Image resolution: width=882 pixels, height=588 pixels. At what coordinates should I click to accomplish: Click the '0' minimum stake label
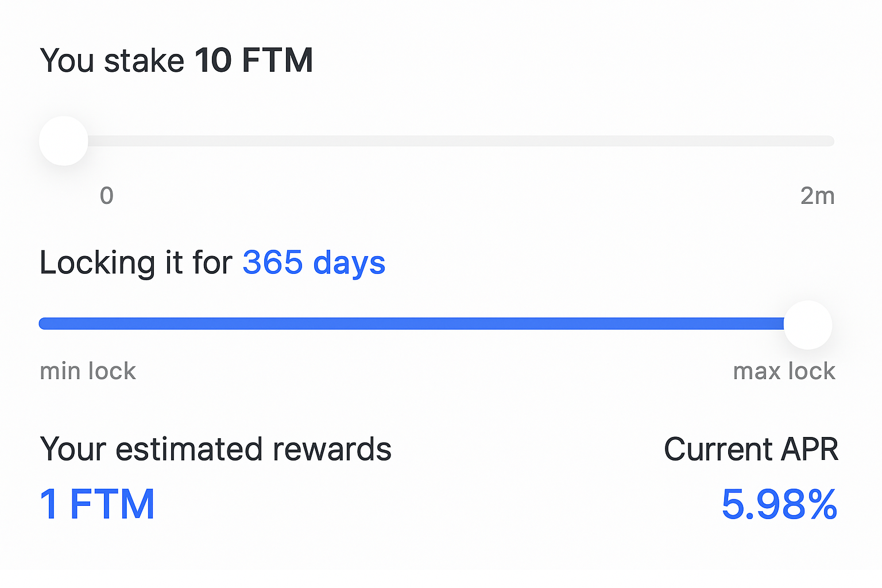coord(106,196)
